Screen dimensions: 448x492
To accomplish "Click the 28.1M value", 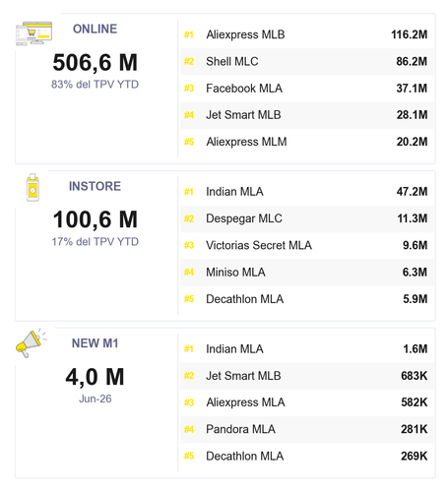I will coord(412,115).
